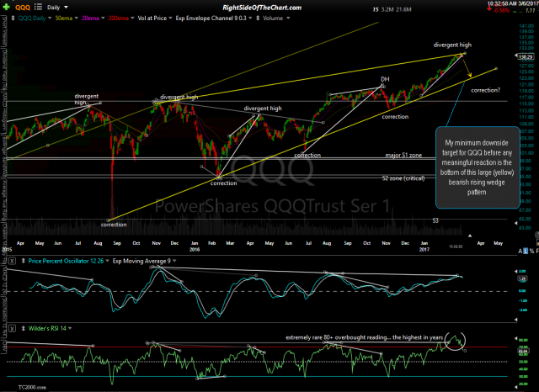
Task: Click the move arrows beside QQQ Daily
Action: [13, 19]
